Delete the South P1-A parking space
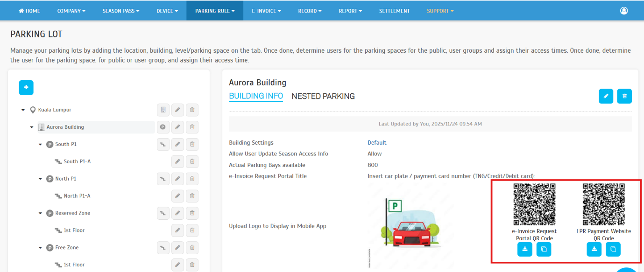This screenshot has height=272, width=644. [192, 162]
